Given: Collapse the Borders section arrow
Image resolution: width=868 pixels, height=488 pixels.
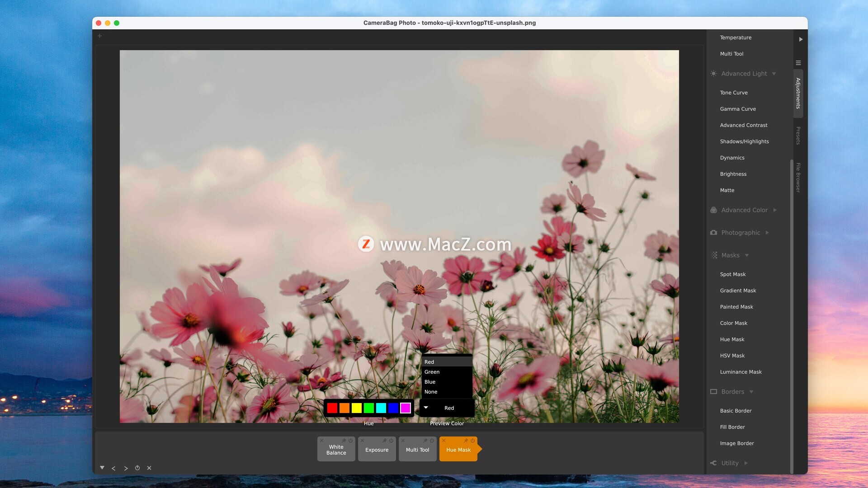Looking at the screenshot, I should pos(751,392).
